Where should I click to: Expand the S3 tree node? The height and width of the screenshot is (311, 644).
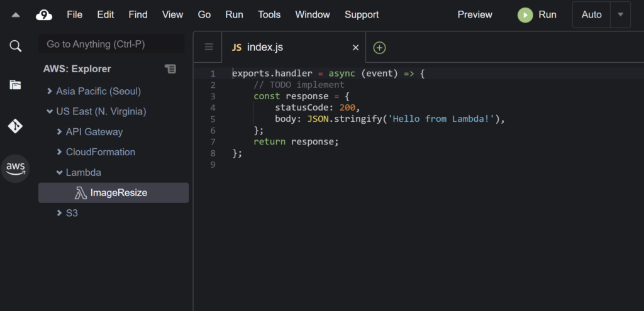tap(60, 213)
